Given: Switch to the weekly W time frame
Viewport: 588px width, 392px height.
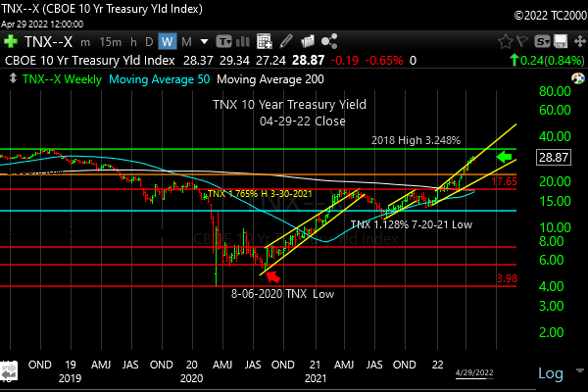Looking at the screenshot, I should pos(168,42).
